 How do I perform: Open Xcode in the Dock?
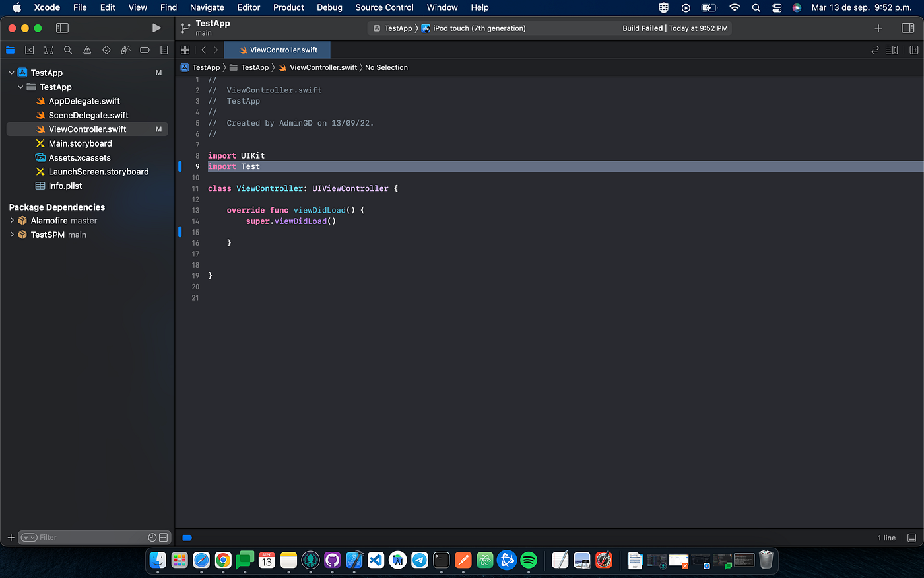pos(354,560)
